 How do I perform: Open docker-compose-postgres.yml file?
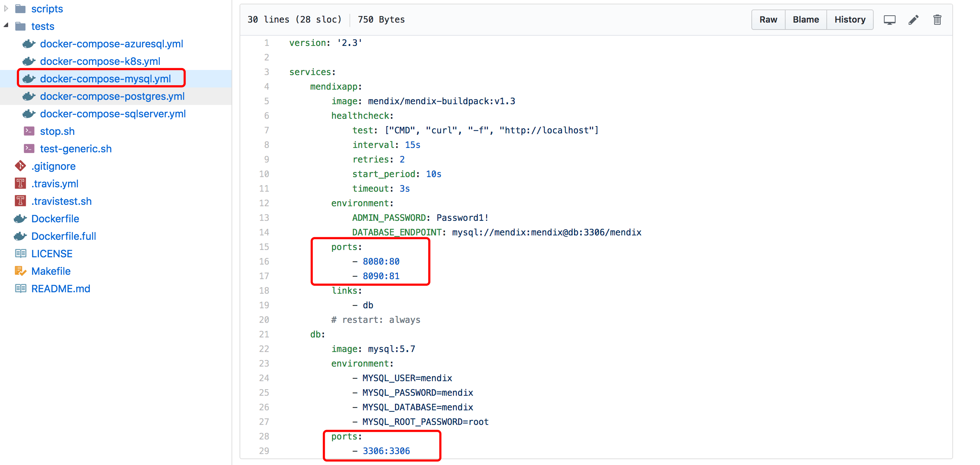[112, 96]
